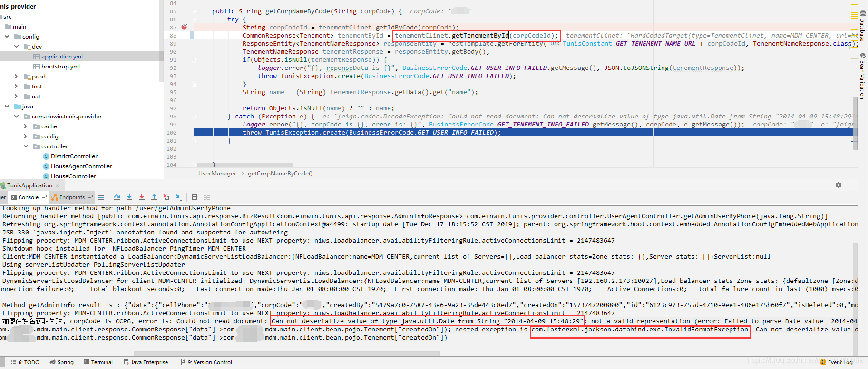Open DistrictController class
This screenshot has width=868, height=369.
pos(74,156)
